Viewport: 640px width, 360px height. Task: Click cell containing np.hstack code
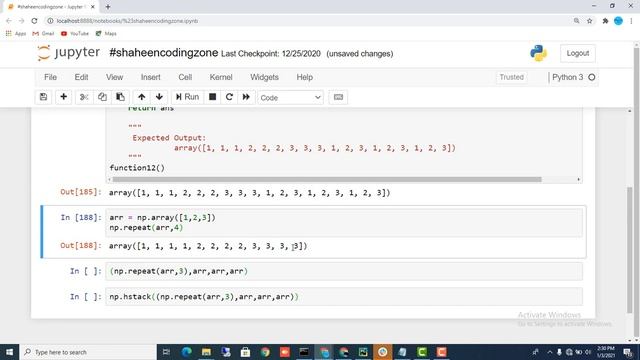point(344,297)
